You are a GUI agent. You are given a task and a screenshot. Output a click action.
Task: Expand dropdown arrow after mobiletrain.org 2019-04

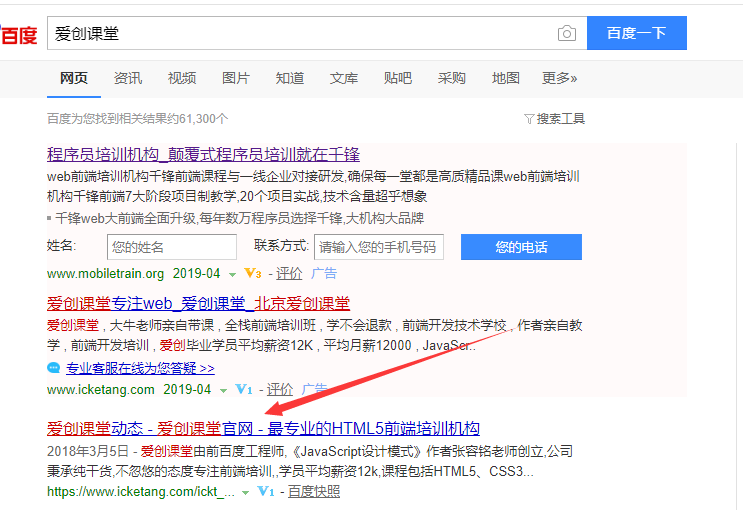tap(232, 274)
